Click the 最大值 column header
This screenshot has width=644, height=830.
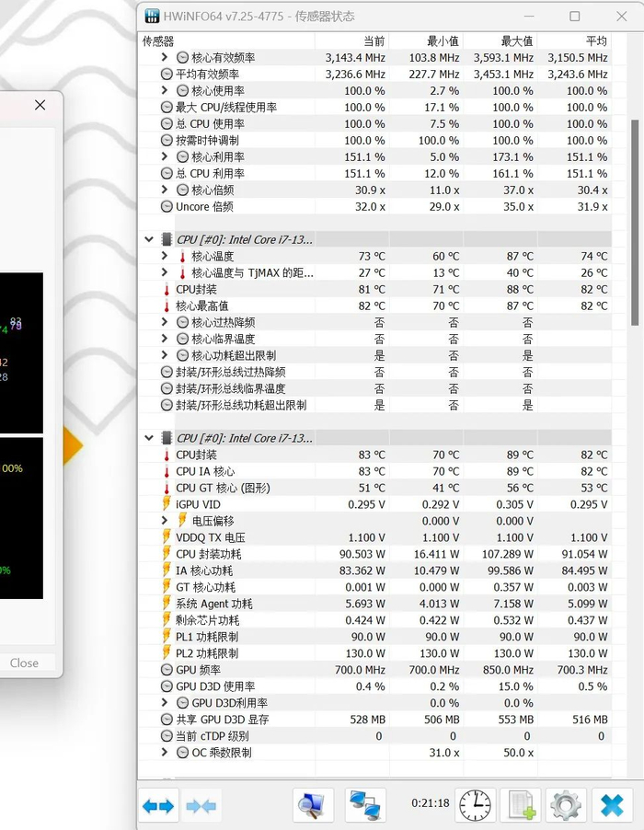pyautogui.click(x=500, y=40)
